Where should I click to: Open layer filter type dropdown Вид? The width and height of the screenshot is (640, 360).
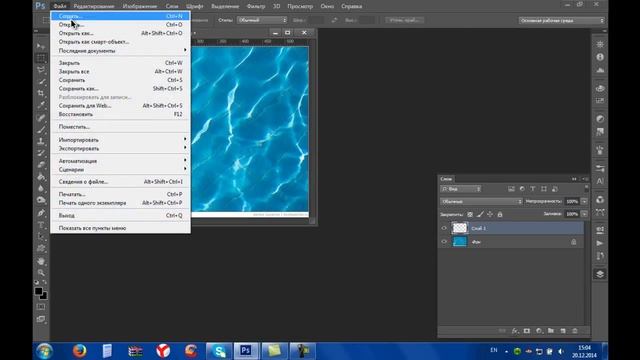pos(461,189)
